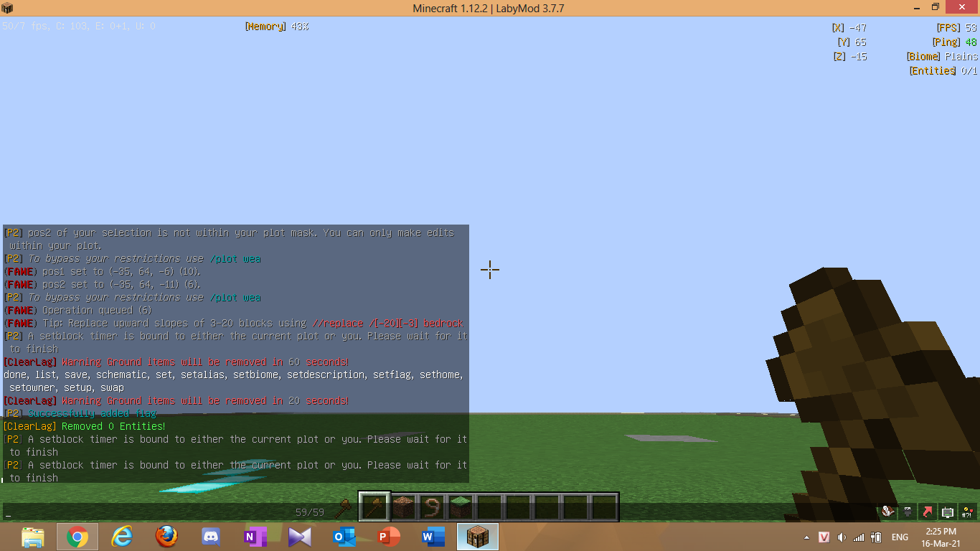Click the [Y] 65 coordinate
980x551 pixels.
coord(852,42)
